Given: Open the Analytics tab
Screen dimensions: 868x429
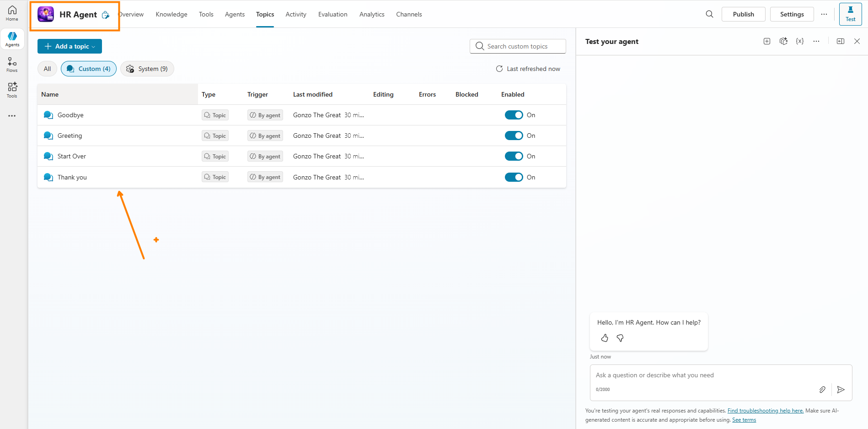Looking at the screenshot, I should (x=372, y=14).
